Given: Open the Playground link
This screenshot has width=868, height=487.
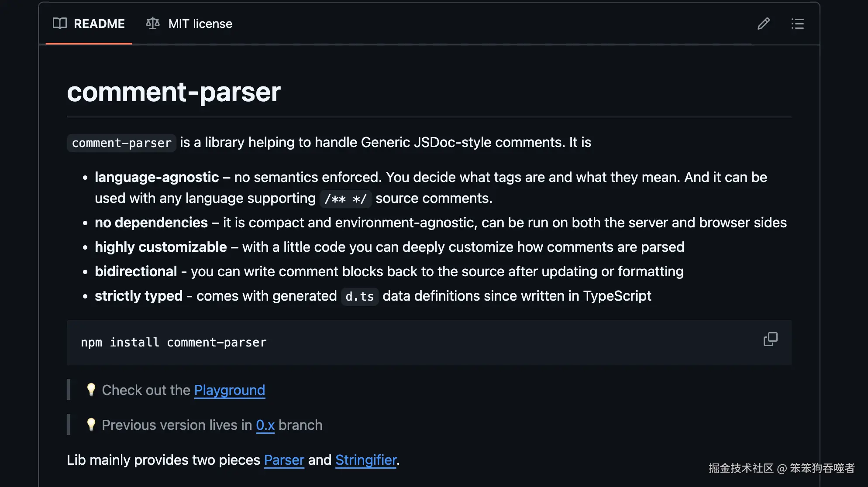Looking at the screenshot, I should 229,390.
